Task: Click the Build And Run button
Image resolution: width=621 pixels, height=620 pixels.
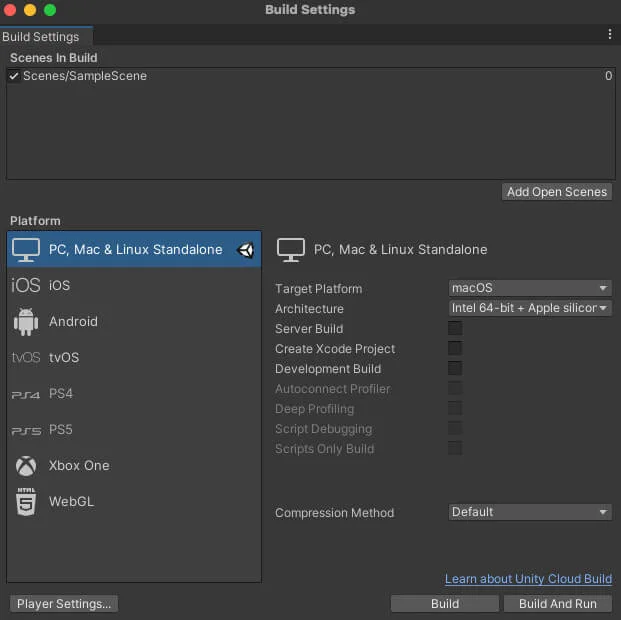Action: pyautogui.click(x=558, y=604)
